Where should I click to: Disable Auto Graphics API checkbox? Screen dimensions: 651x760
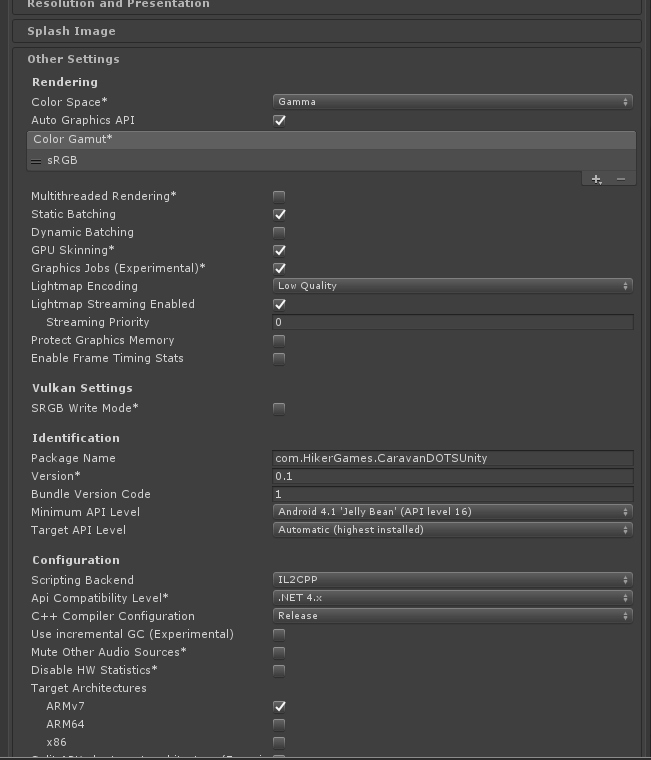280,120
